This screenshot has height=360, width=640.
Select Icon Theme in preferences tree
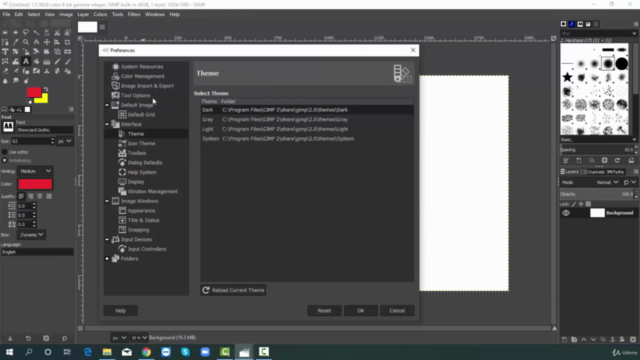(141, 143)
